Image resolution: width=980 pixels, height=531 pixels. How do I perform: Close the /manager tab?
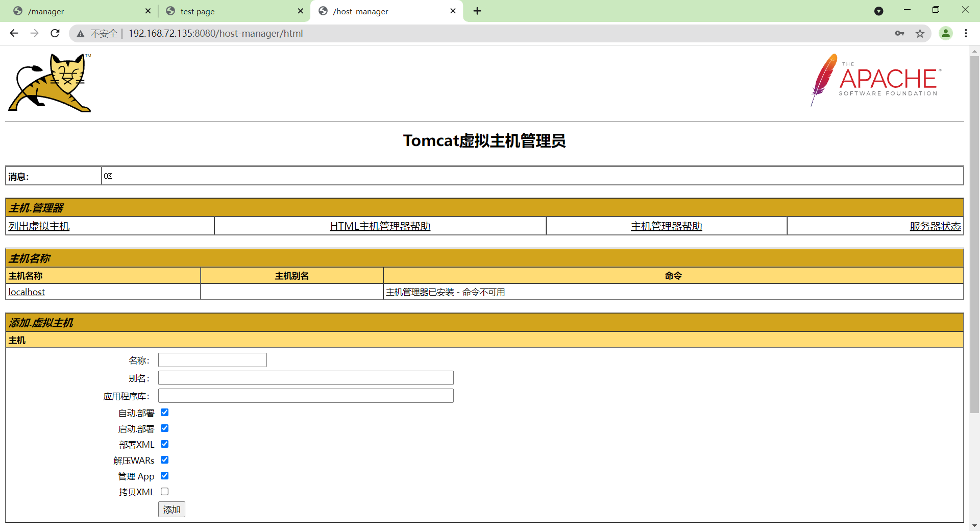click(148, 11)
